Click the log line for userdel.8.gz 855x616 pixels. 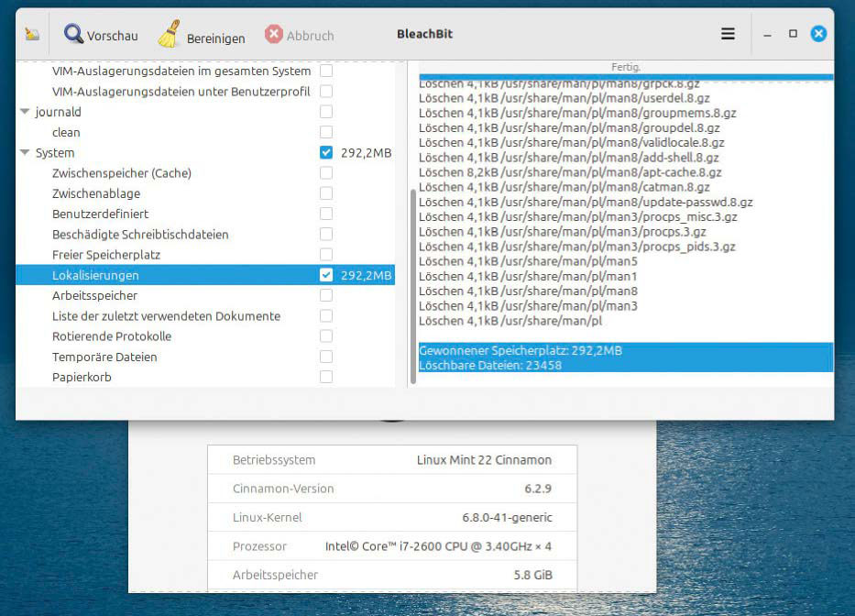pos(565,98)
